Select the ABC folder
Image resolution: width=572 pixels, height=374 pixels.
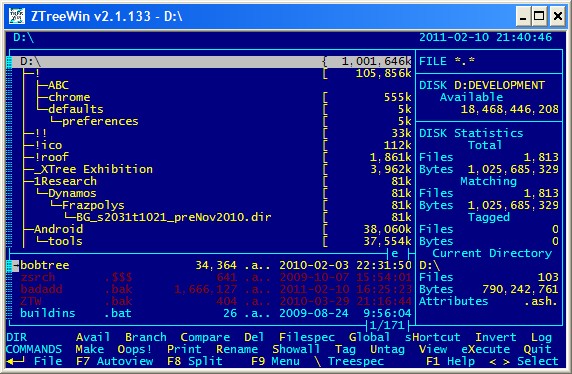pyautogui.click(x=58, y=85)
